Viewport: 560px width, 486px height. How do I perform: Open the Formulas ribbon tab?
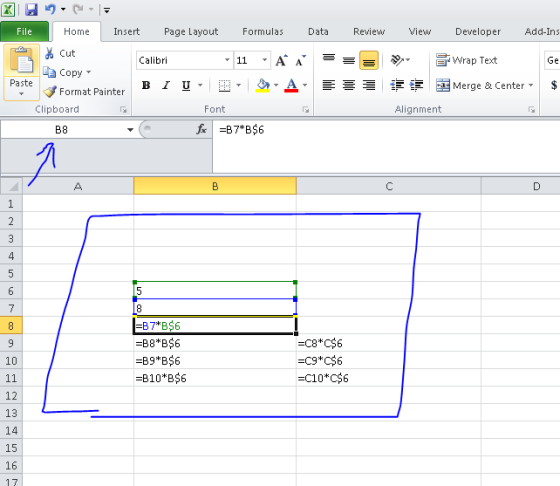262,31
